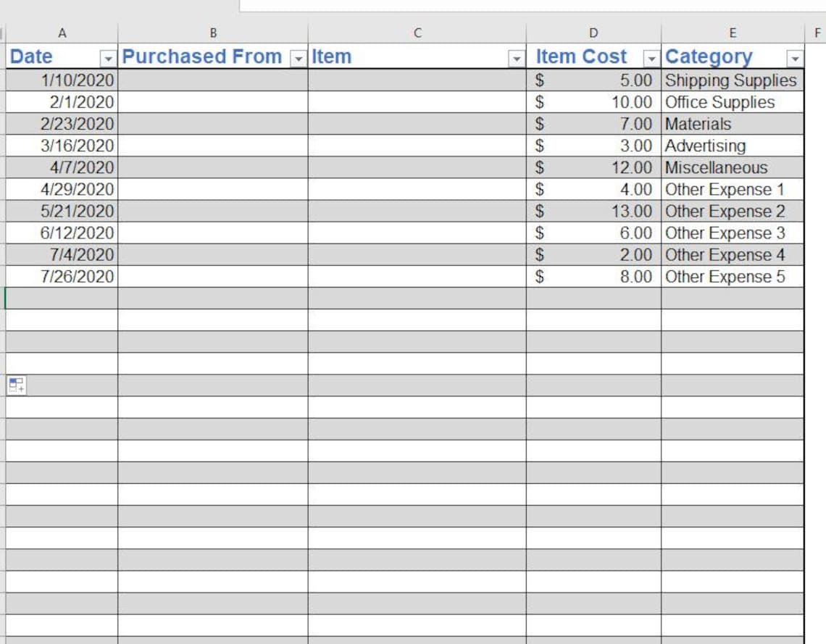Select the cell containing 1/10/2020

click(87, 80)
